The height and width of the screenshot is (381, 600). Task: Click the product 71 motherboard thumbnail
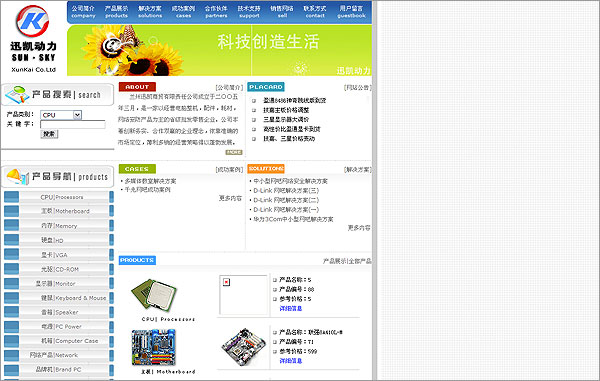(243, 346)
